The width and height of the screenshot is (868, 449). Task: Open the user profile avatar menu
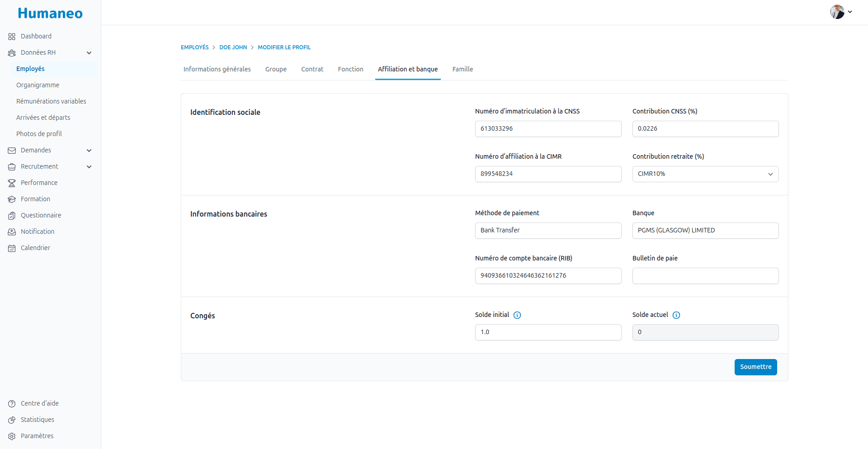click(x=840, y=12)
